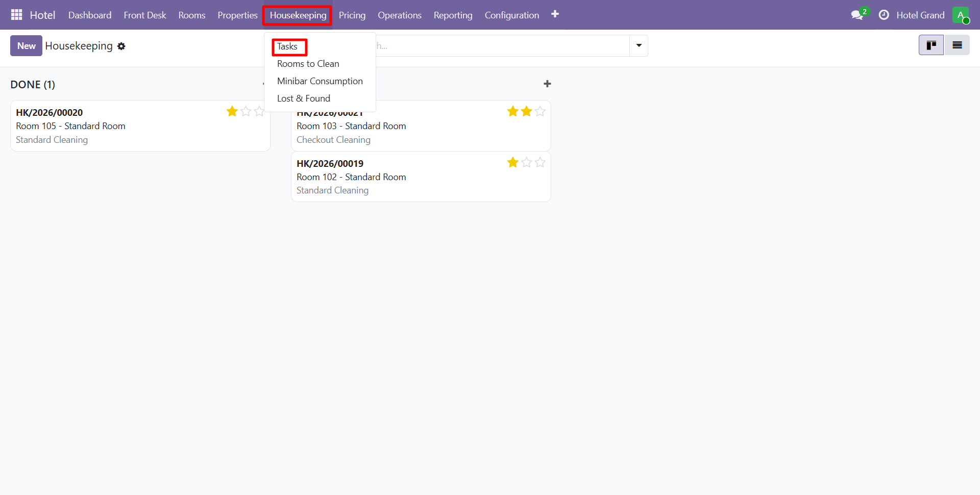
Task: Switch to Kanban view icon
Action: pos(931,45)
